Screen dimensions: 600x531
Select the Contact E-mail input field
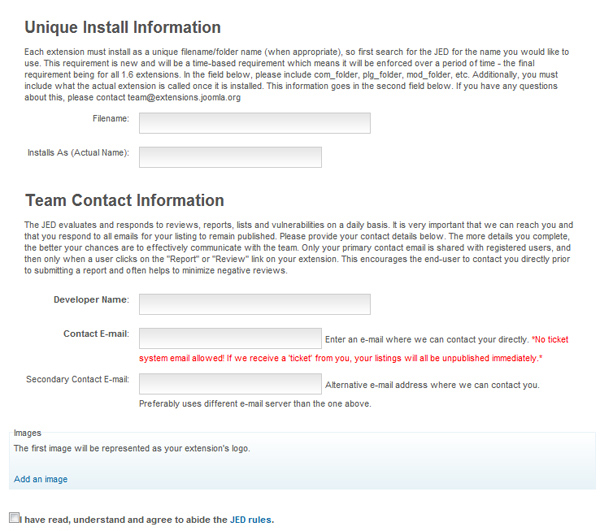pyautogui.click(x=230, y=338)
